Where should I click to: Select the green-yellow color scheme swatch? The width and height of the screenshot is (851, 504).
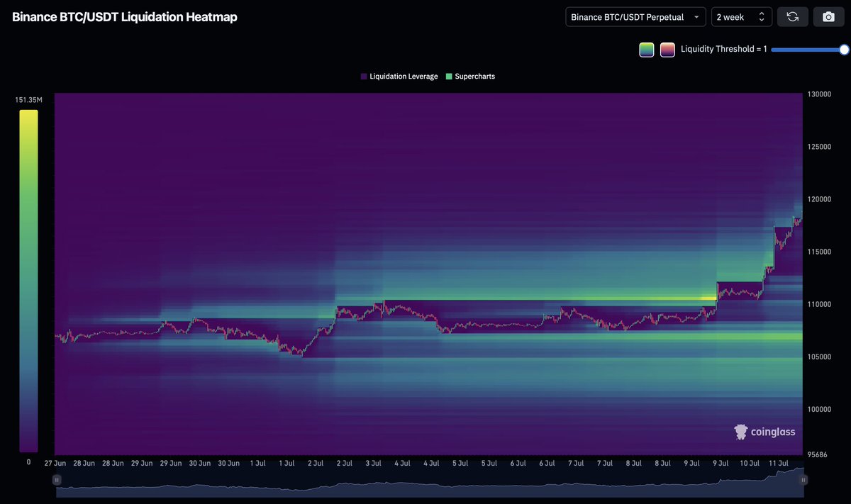pos(646,50)
